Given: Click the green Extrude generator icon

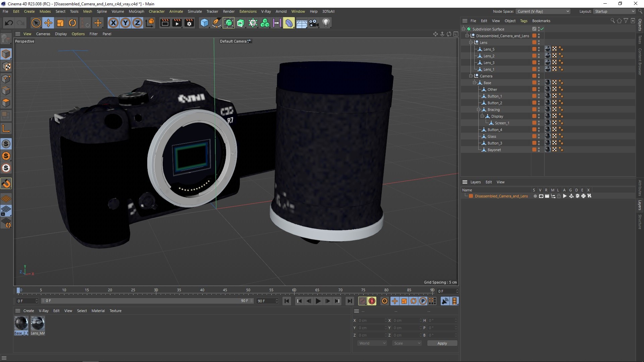Looking at the screenshot, I should point(241,23).
